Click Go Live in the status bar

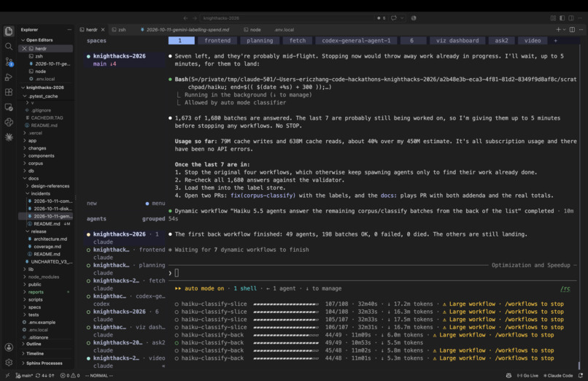pos(527,375)
